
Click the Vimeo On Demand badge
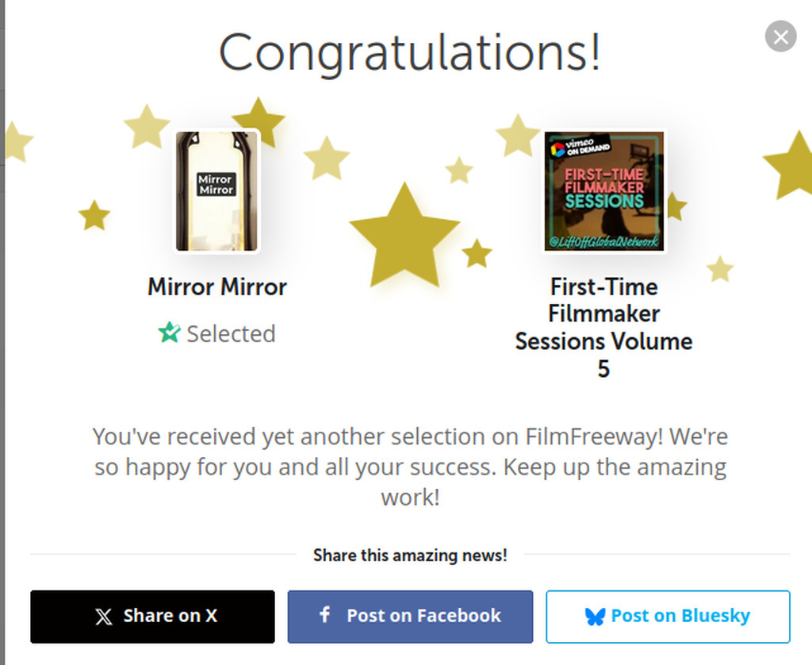pyautogui.click(x=580, y=146)
